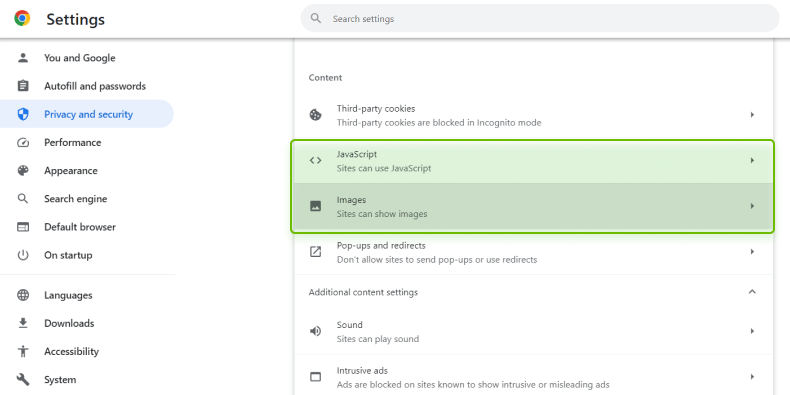Viewport: 790px width, 395px height.
Task: Click the Pop-ups and redirects title
Action: pyautogui.click(x=381, y=245)
